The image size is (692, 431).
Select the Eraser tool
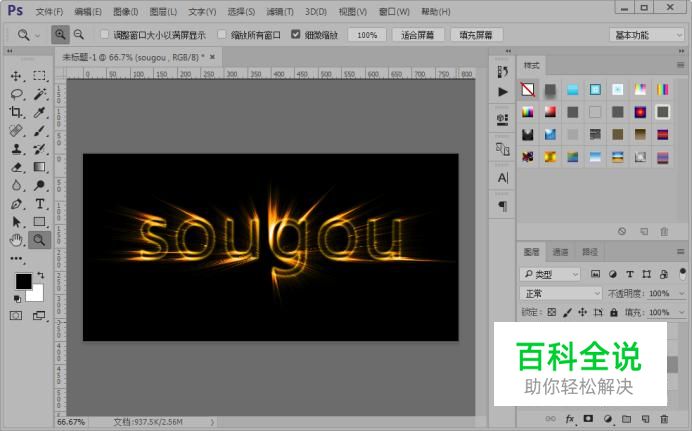click(16, 167)
